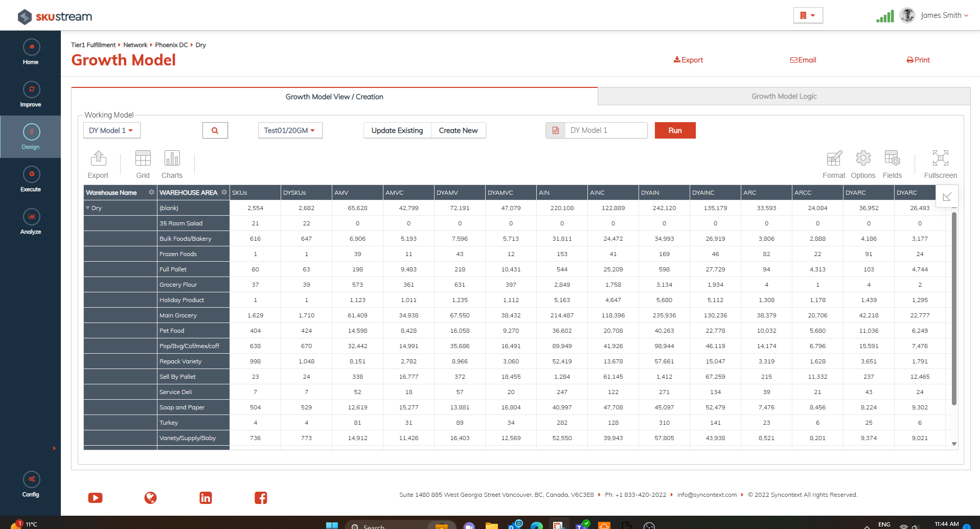This screenshot has height=529, width=980.
Task: Click Network breadcrumb
Action: [x=135, y=45]
